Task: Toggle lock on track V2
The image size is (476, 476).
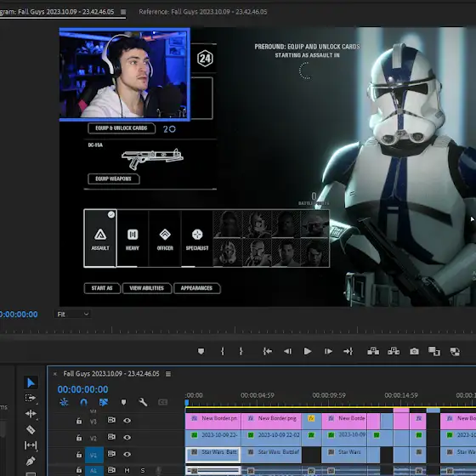Action: point(79,438)
